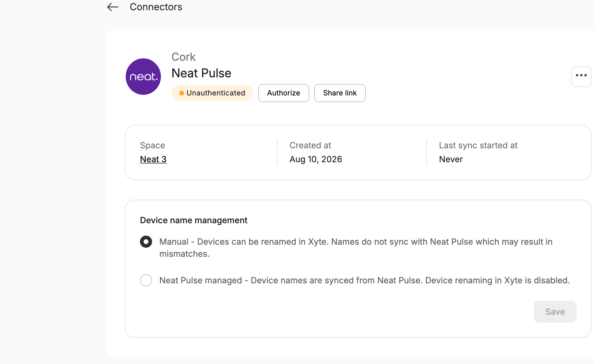Click the Save button
The image size is (594, 364).
[x=555, y=312]
